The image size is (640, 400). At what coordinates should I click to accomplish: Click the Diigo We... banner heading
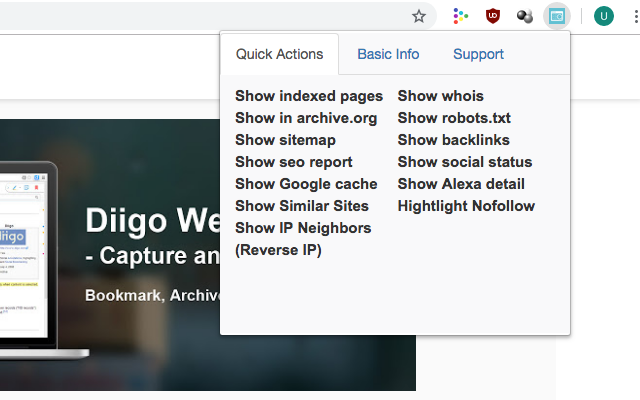(x=153, y=221)
